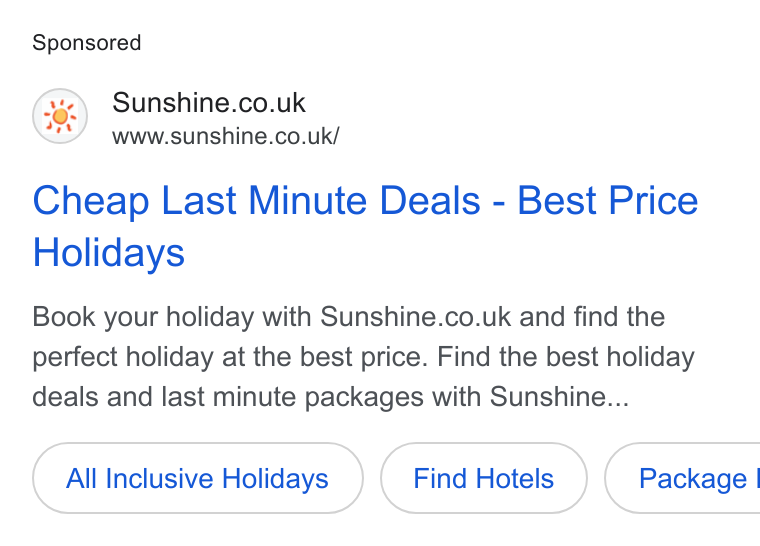
Task: Click "Best Price" in the blue headline
Action: [x=608, y=201]
